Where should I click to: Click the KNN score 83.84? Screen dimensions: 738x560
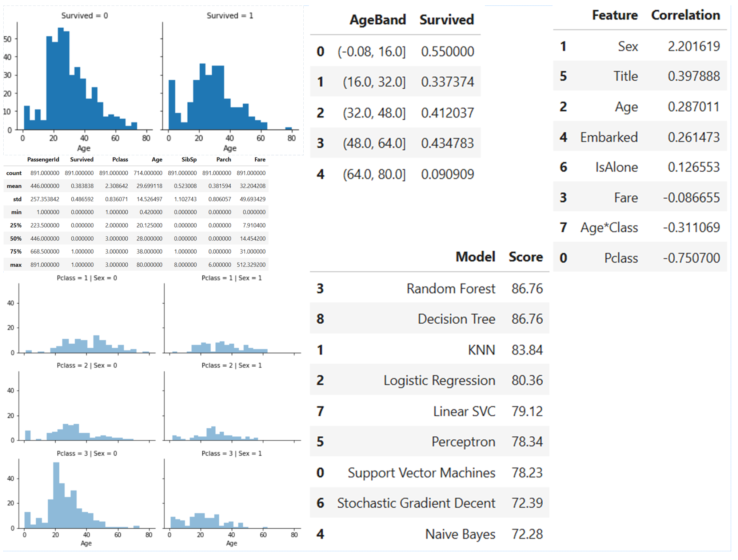coord(527,350)
